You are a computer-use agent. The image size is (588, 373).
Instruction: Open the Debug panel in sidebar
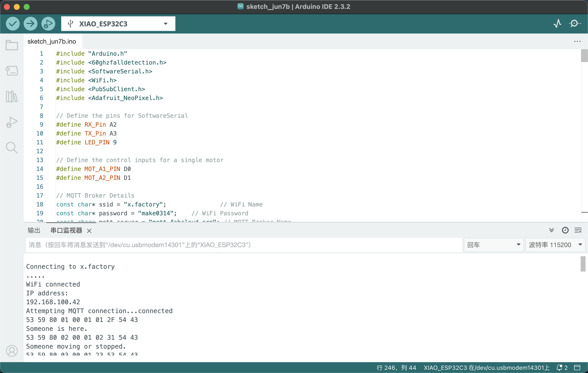(x=12, y=122)
